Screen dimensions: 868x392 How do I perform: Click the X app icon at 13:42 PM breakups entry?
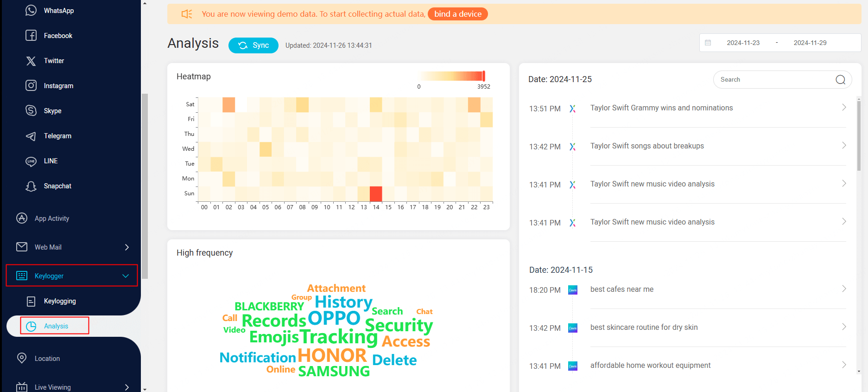pyautogui.click(x=573, y=147)
